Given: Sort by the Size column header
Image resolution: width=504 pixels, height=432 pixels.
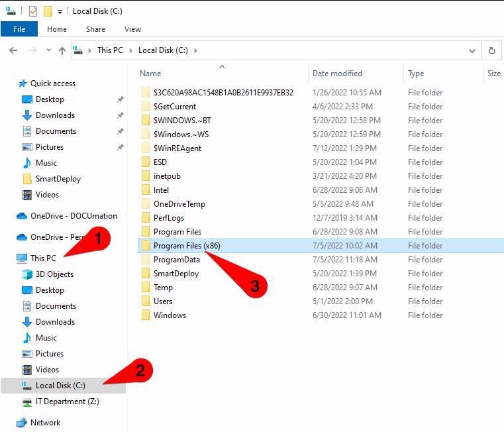Looking at the screenshot, I should coord(493,74).
